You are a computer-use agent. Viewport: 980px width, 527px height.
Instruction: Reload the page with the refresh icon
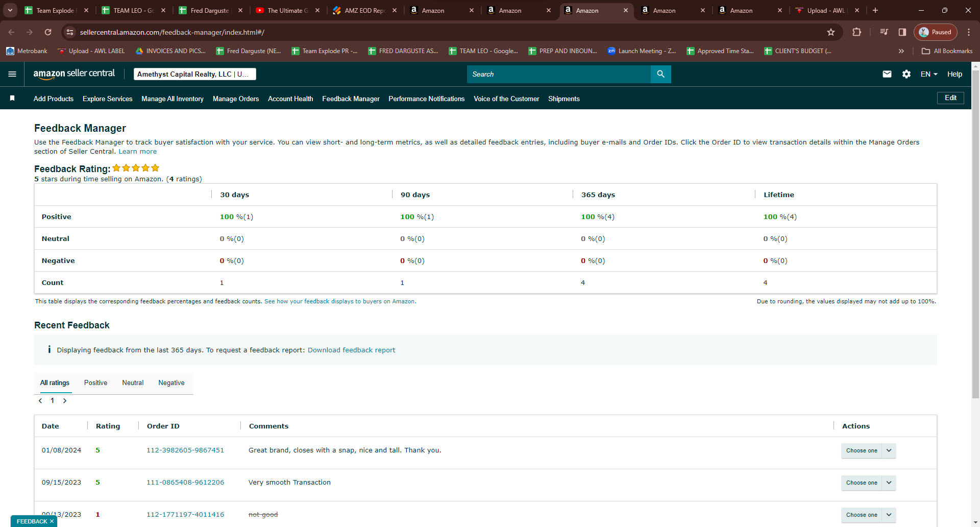coord(48,32)
